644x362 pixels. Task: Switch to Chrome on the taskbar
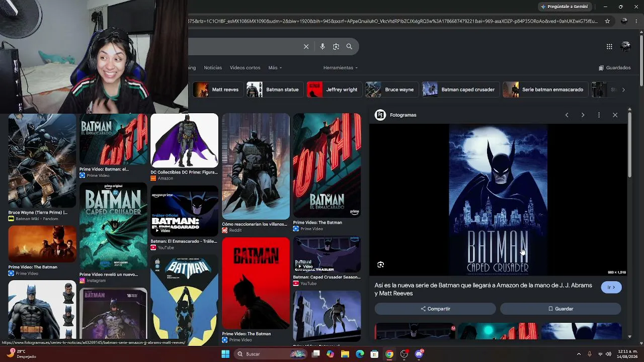(x=389, y=354)
